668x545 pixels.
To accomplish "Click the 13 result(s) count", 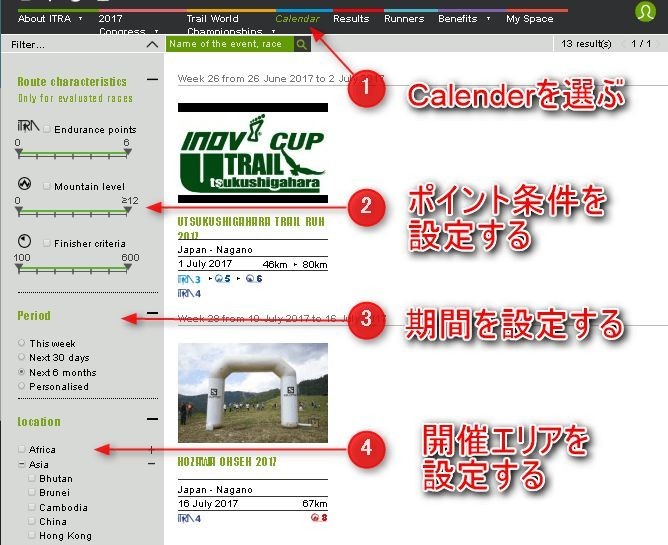I will [586, 43].
